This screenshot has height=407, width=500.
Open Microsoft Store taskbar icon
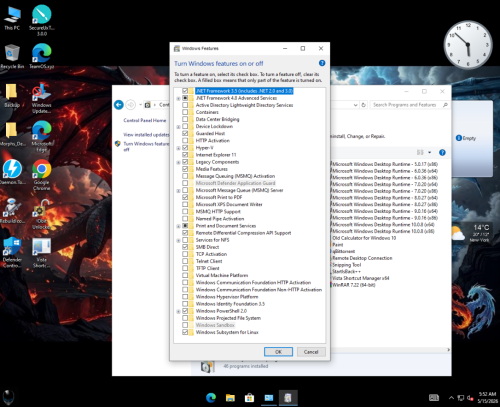pyautogui.click(x=249, y=398)
